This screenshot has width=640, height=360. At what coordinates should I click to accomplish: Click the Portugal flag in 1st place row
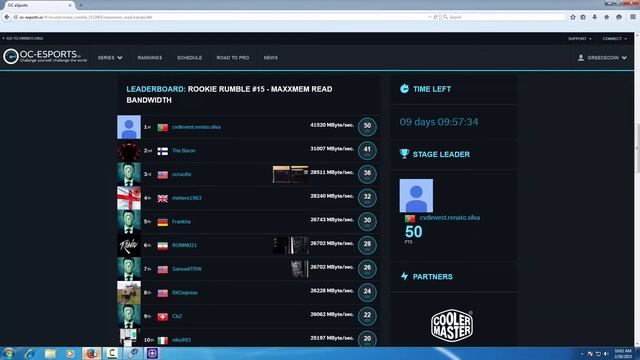[x=162, y=127]
